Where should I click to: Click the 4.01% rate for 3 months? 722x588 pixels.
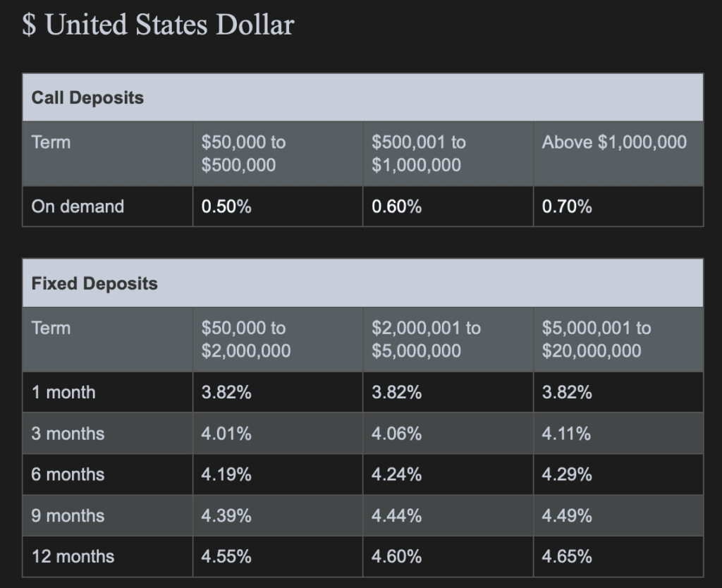(226, 434)
